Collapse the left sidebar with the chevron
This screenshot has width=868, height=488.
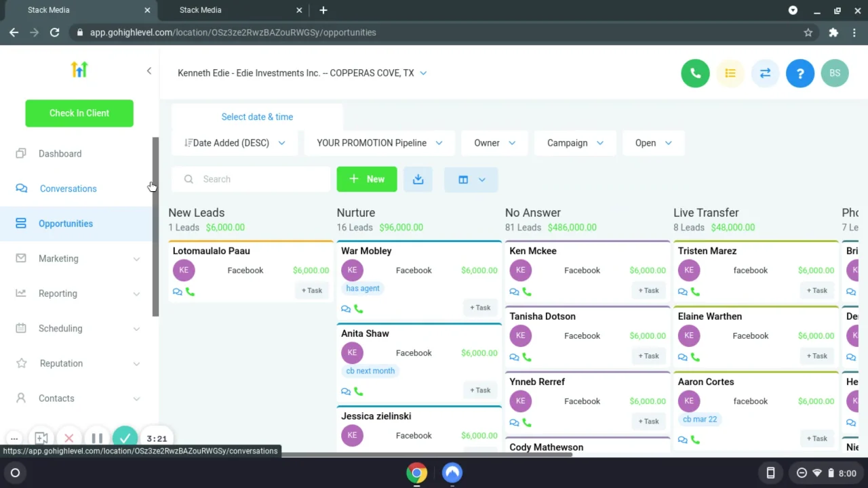(149, 70)
